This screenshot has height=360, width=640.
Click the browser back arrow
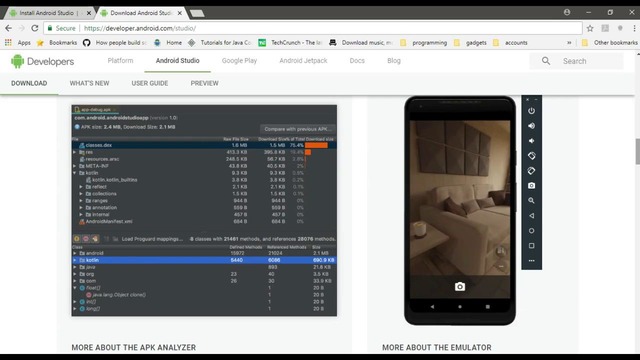tap(9, 28)
